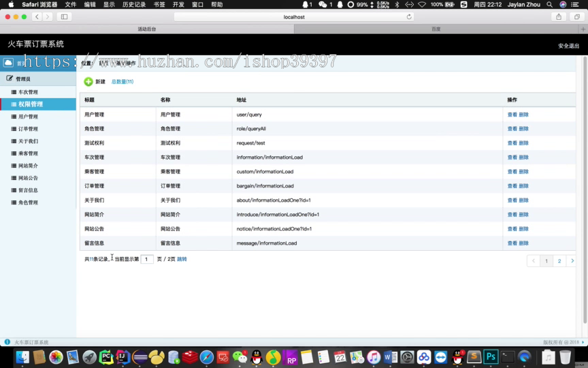Image resolution: width=588 pixels, height=368 pixels.
Task: Open Finder from the dock
Action: point(23,357)
